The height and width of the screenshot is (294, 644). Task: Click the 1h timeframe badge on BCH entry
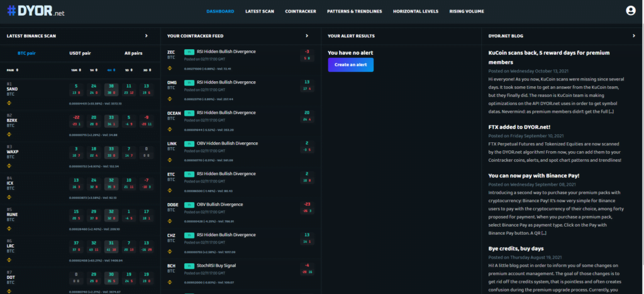point(189,266)
